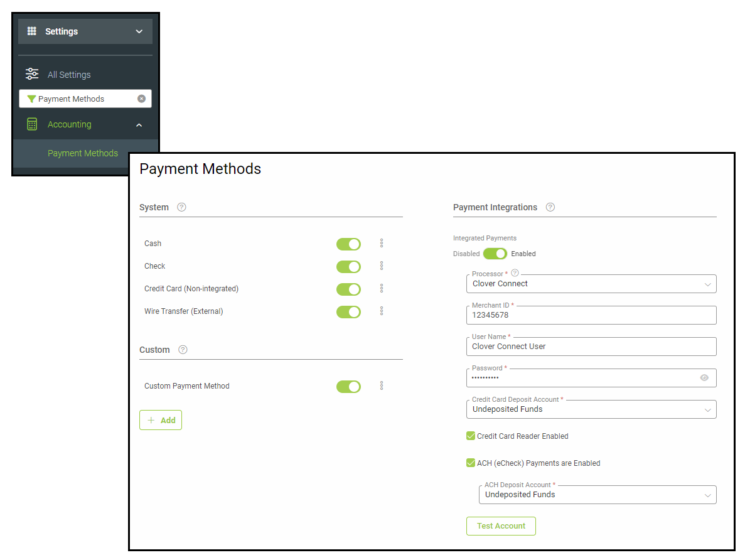Toggle off Credit Card (Non-integrated)
The width and height of the screenshot is (745, 560).
coord(348,289)
